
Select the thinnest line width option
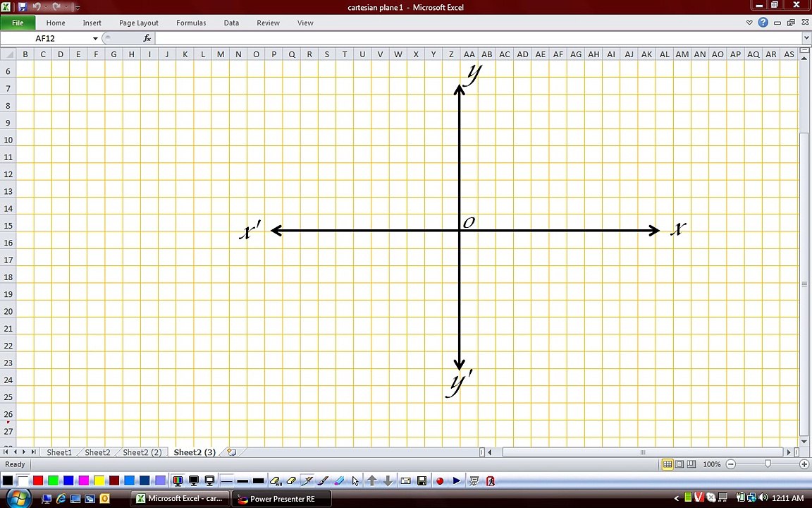(x=227, y=481)
